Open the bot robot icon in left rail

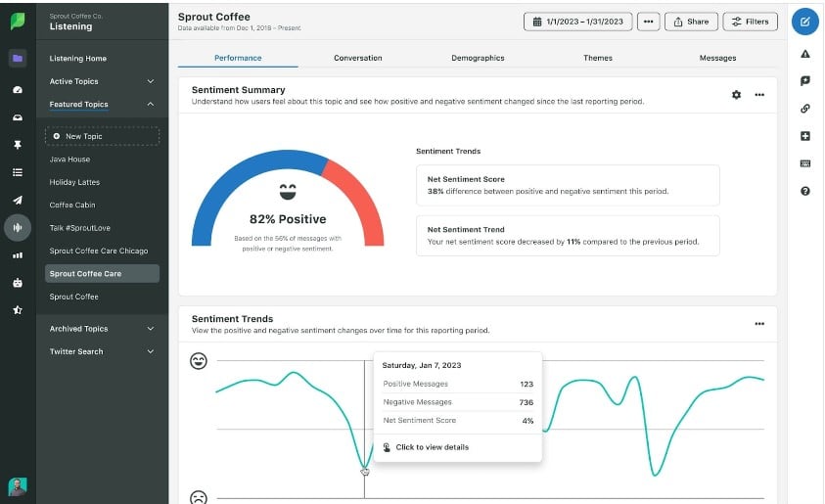click(18, 283)
